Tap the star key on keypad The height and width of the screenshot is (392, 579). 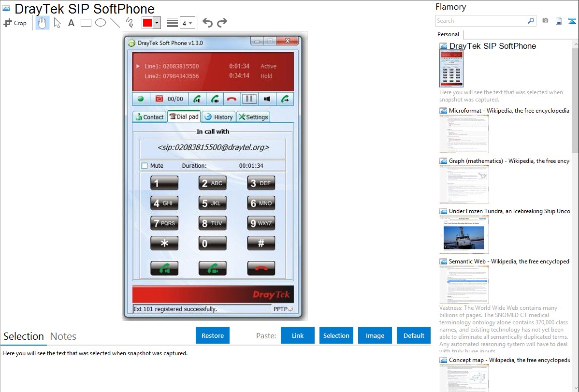[x=164, y=243]
